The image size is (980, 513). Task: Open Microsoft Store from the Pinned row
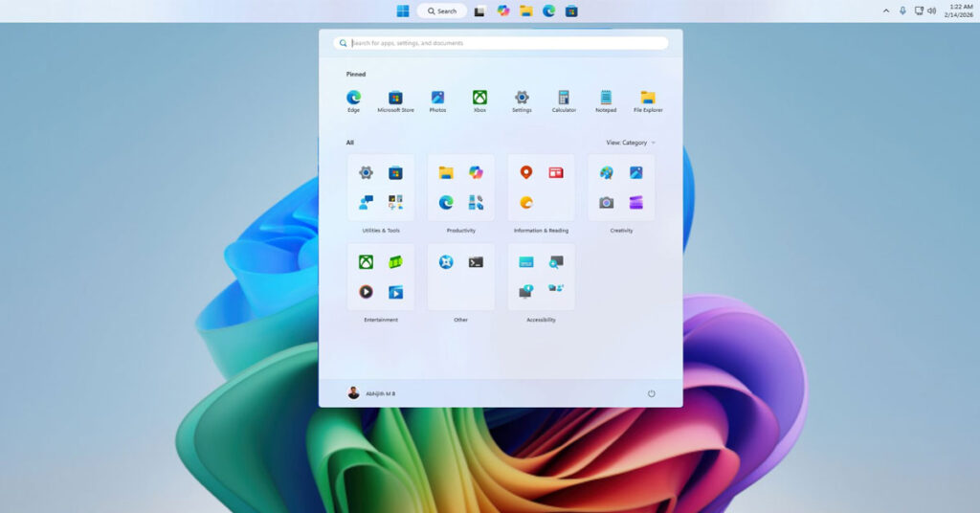point(395,100)
